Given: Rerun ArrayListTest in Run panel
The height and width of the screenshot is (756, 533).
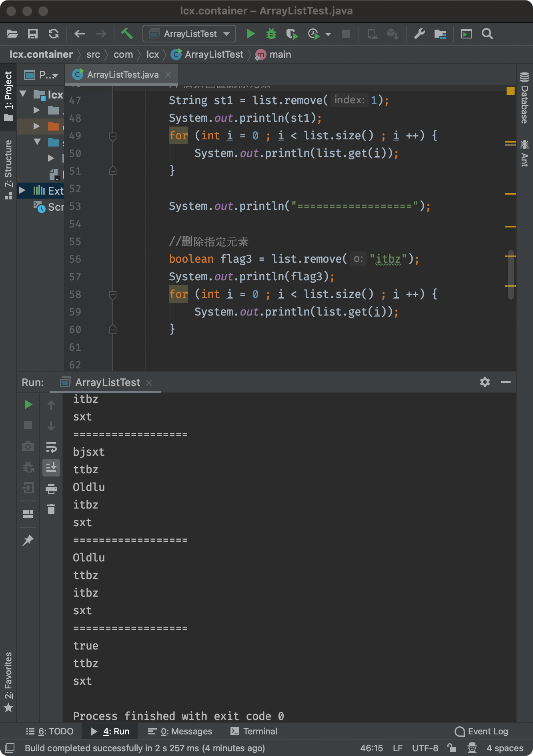Looking at the screenshot, I should tap(28, 404).
